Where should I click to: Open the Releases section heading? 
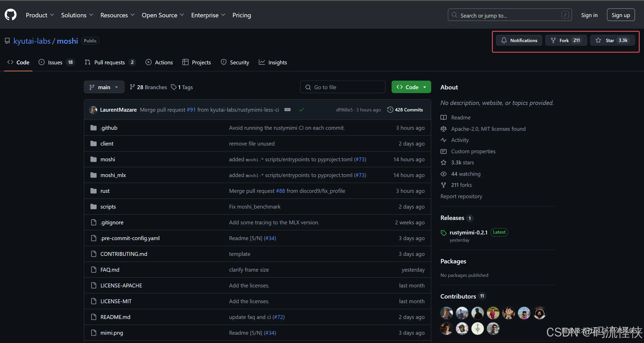452,218
